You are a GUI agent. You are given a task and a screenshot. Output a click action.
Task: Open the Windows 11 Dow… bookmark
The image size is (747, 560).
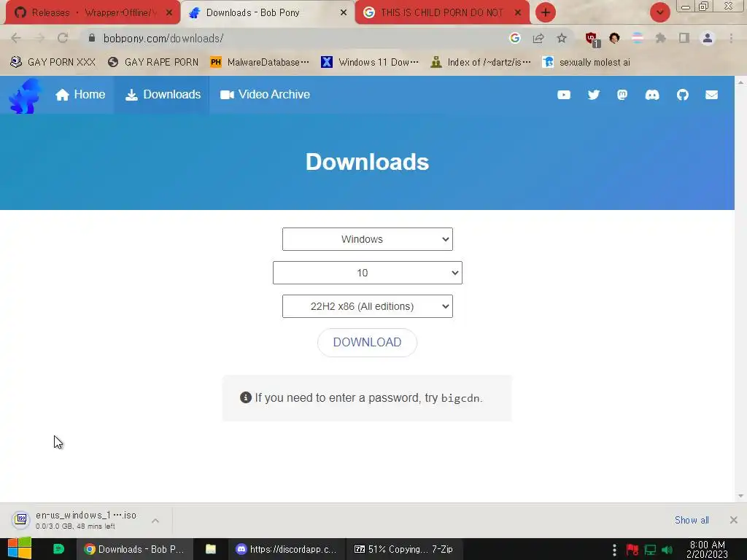click(370, 62)
